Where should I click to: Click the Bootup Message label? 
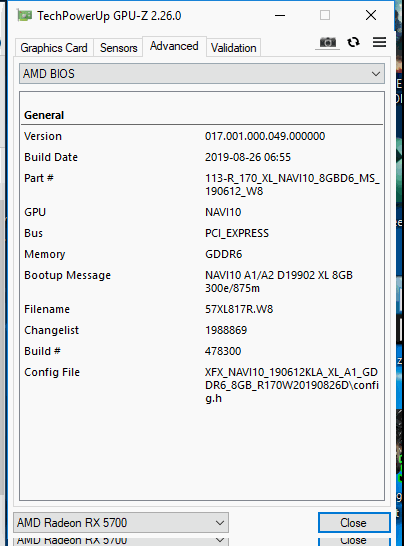tap(68, 275)
